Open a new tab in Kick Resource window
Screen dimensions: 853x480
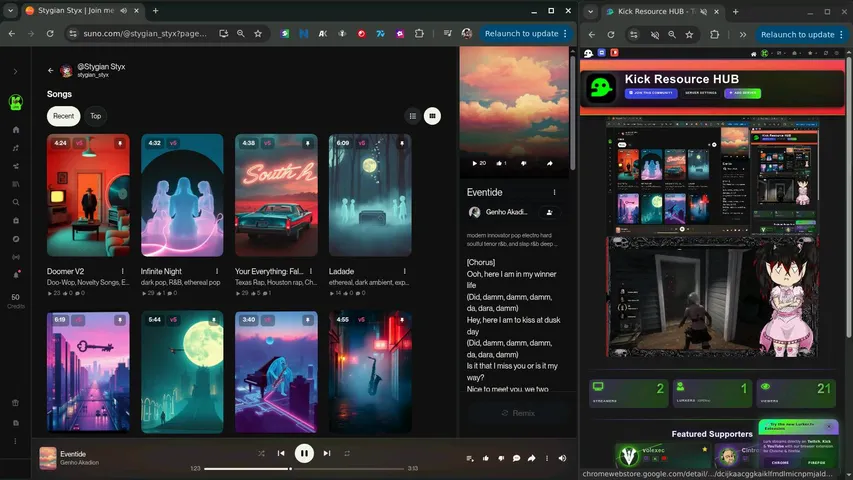pos(735,11)
